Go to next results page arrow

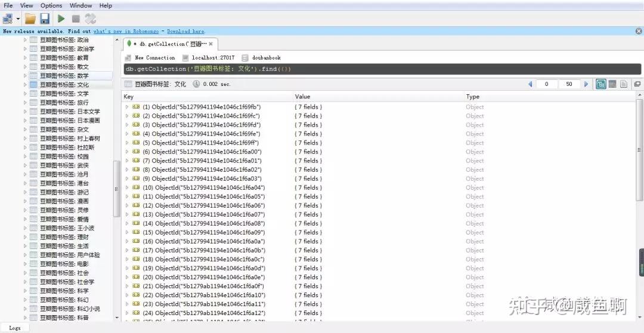[586, 84]
